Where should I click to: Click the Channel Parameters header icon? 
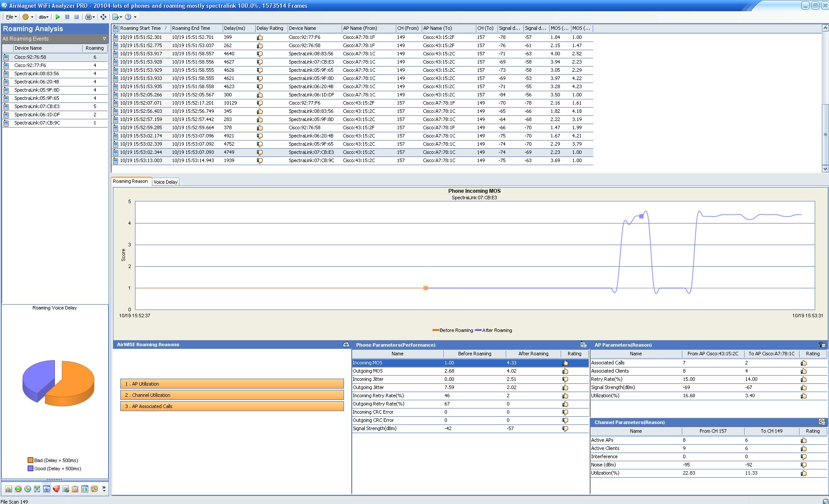tap(822, 422)
